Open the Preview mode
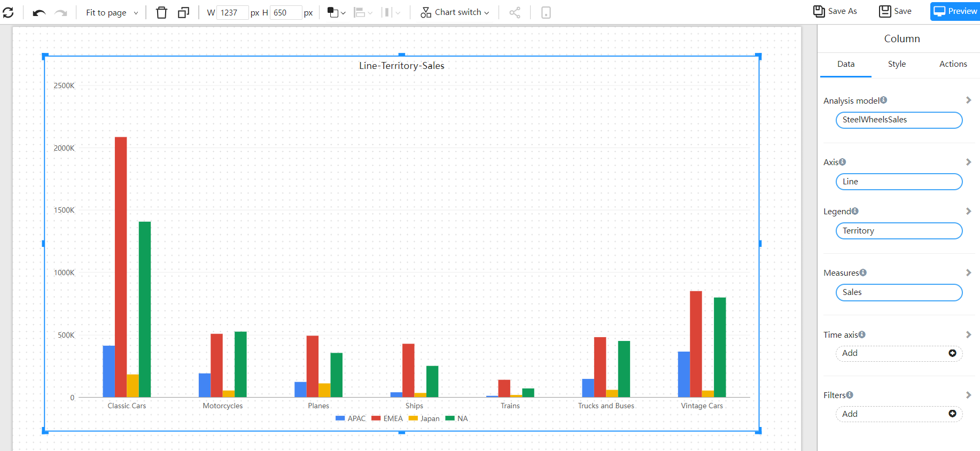This screenshot has width=980, height=451. click(955, 11)
